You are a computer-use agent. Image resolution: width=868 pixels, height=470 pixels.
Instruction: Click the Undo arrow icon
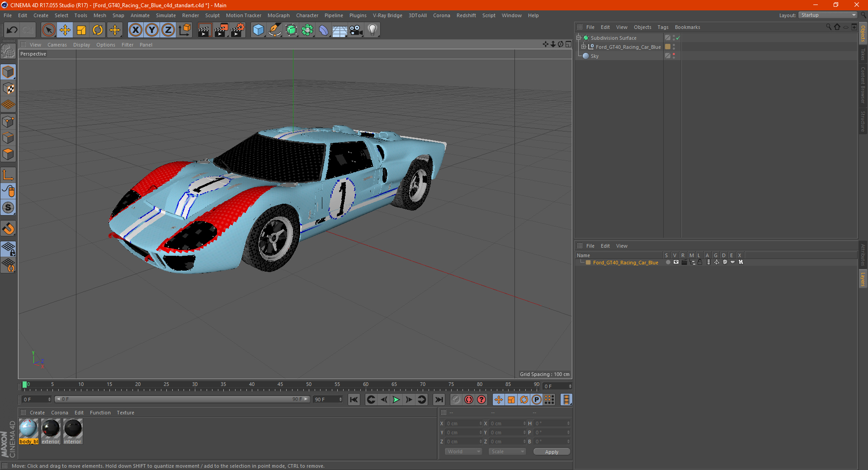coord(12,30)
